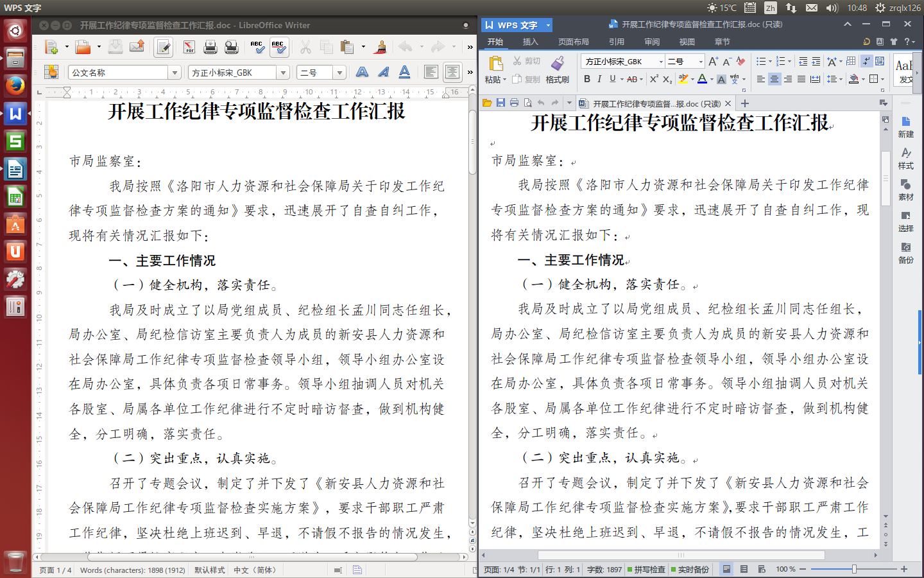Click 新建 button in WPS side panel
This screenshot has height=578, width=924.
pyautogui.click(x=906, y=127)
